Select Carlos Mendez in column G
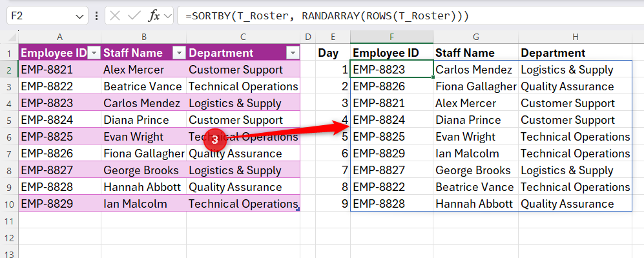The image size is (644, 258). (x=475, y=70)
